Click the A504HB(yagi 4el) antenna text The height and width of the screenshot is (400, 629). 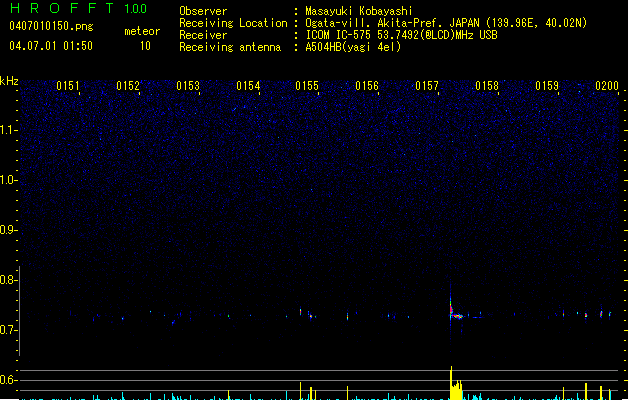pos(353,47)
